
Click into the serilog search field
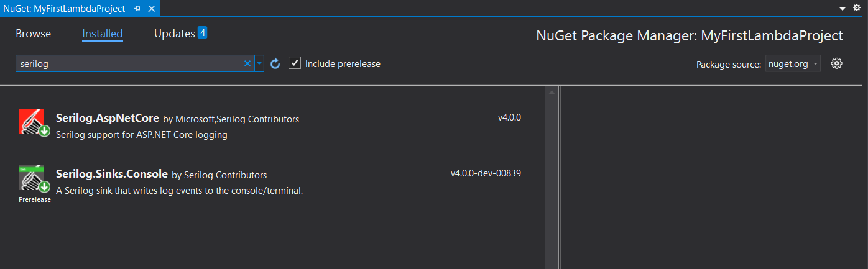pos(131,63)
